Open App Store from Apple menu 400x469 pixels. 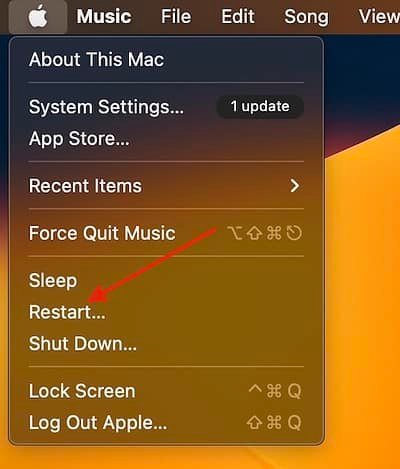(166, 139)
